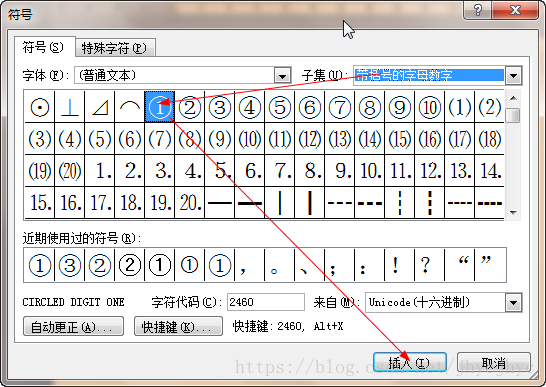Choose the "14." number full stop symbol
The image size is (546, 387).
click(489, 171)
